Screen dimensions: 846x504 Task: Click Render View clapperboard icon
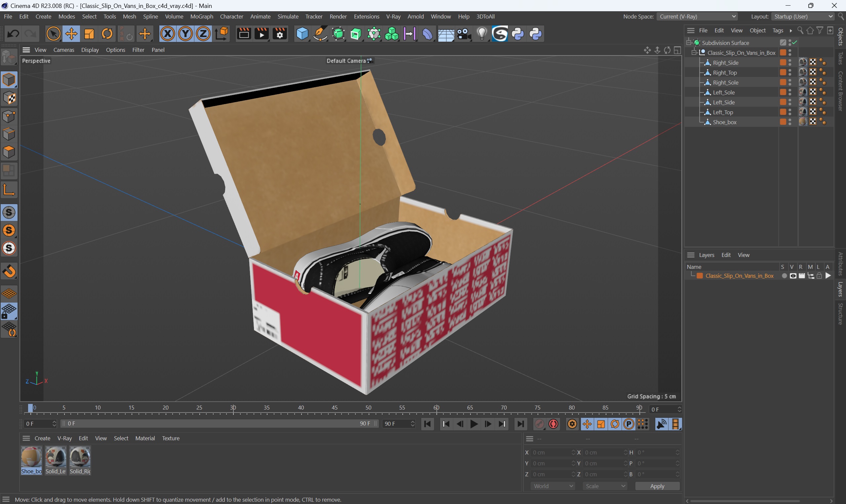244,34
